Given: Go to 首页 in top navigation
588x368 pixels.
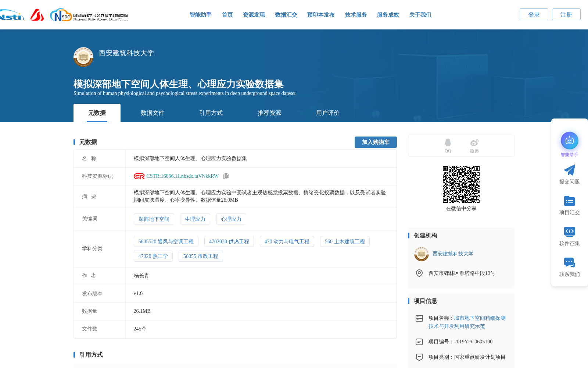Looking at the screenshot, I should [227, 15].
